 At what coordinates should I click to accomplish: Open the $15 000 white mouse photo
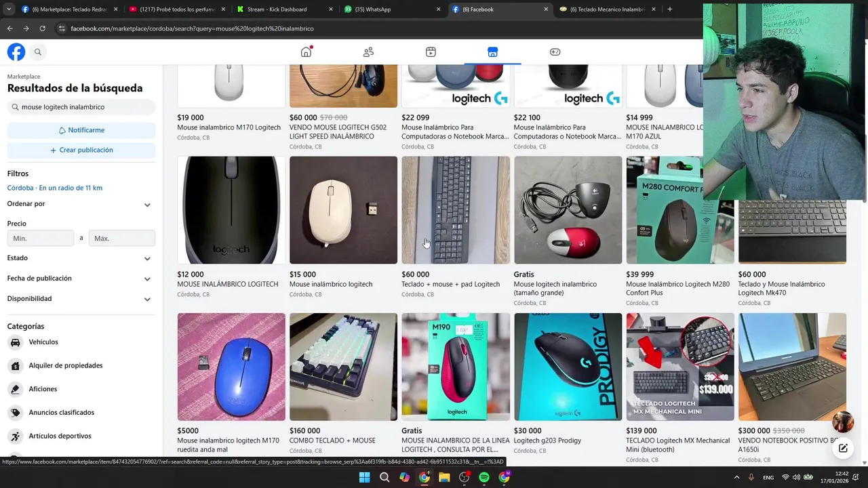click(x=343, y=210)
